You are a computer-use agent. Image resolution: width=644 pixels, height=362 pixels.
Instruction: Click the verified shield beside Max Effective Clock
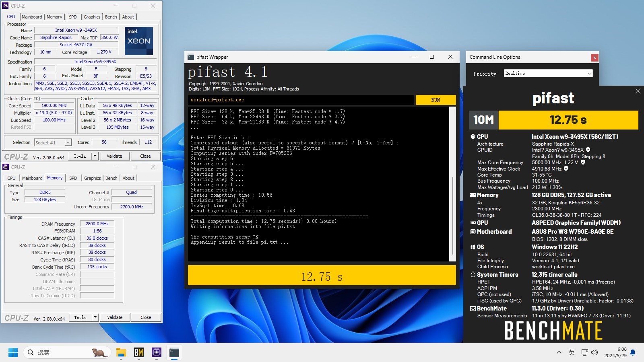(566, 169)
